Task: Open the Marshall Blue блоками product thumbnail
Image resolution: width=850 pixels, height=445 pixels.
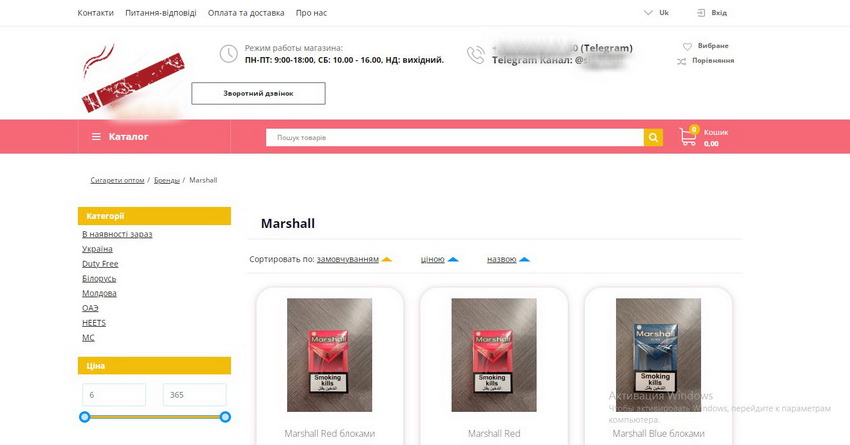Action: 658,355
